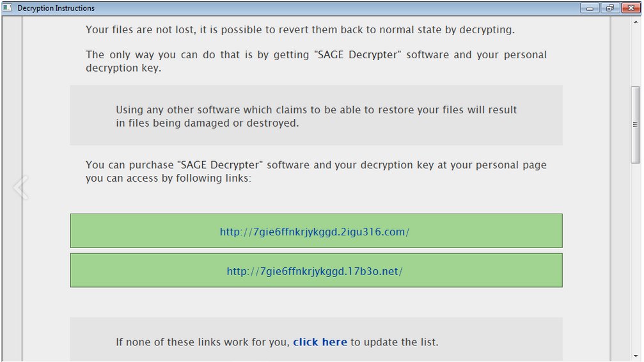The width and height of the screenshot is (644, 362).
Task: Minimize the Decryption Instructions window
Action: pos(590,8)
